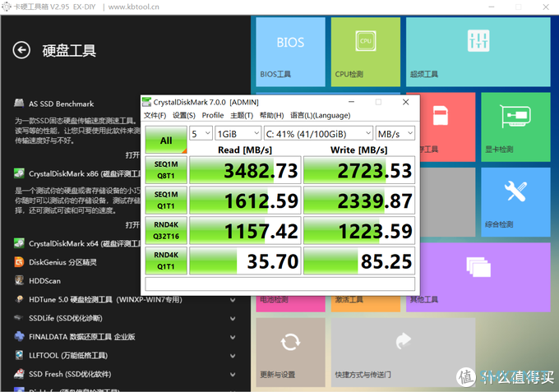The height and width of the screenshot is (392, 559).
Task: Click the 1157.42 read result
Action: click(245, 231)
